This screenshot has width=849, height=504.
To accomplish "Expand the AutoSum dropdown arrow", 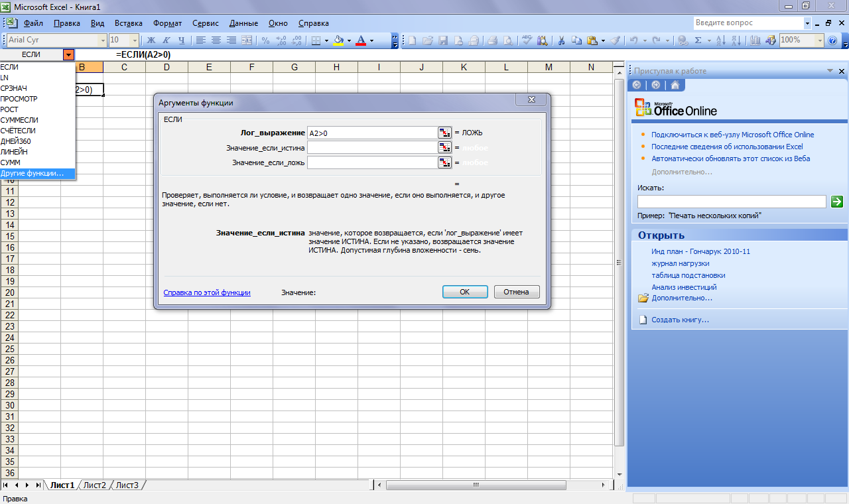I will tap(708, 40).
